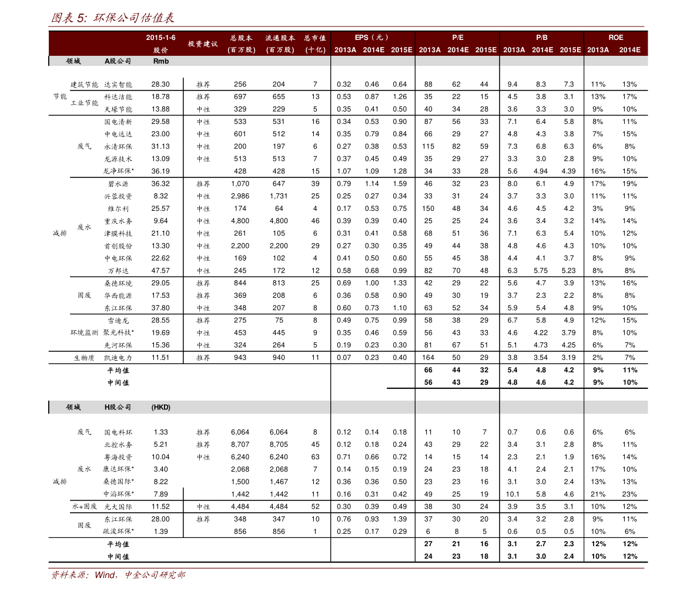
Task: Select the P/E column group header
Action: pyautogui.click(x=457, y=38)
